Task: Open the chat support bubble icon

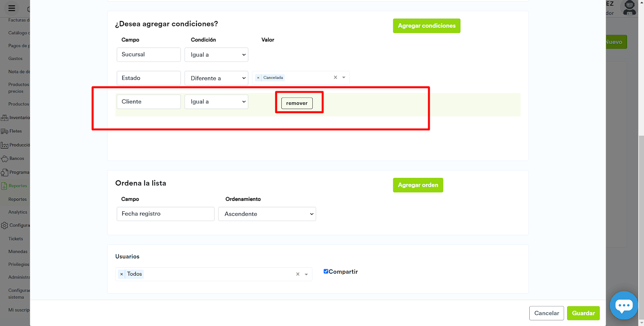Action: point(623,305)
